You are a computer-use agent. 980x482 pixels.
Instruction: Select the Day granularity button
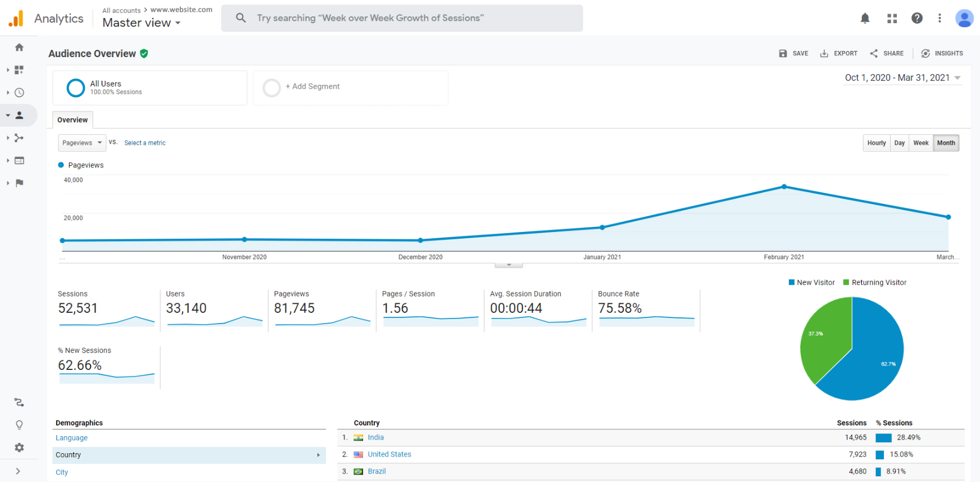(x=899, y=143)
